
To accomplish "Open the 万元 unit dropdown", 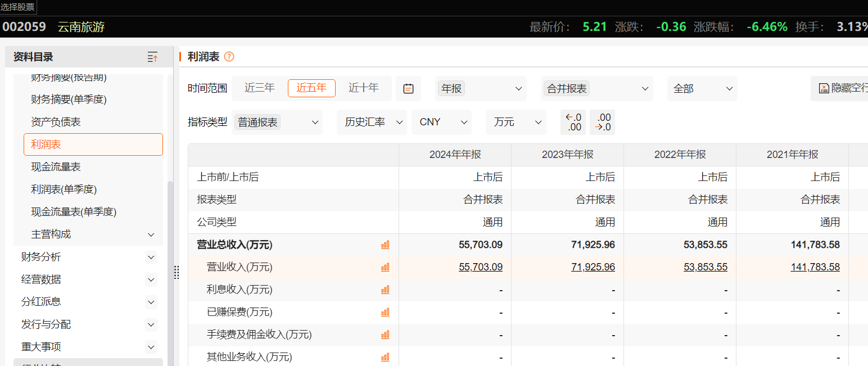I will tap(516, 122).
